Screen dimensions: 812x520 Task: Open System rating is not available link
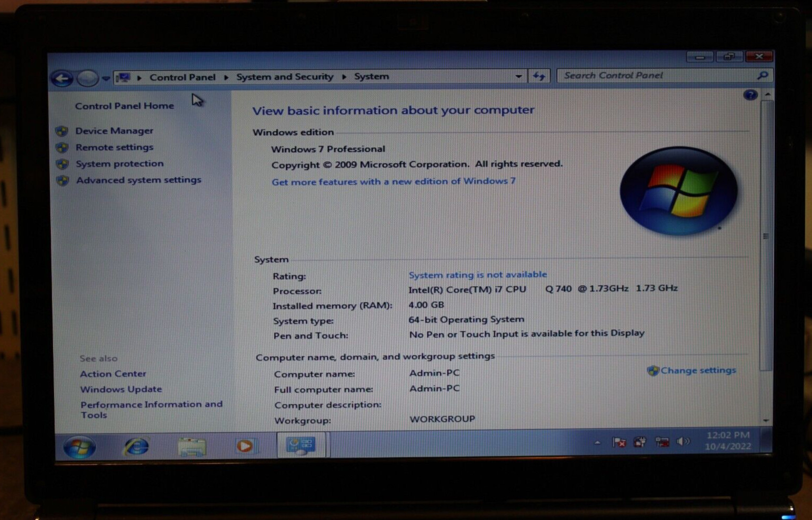click(x=478, y=274)
